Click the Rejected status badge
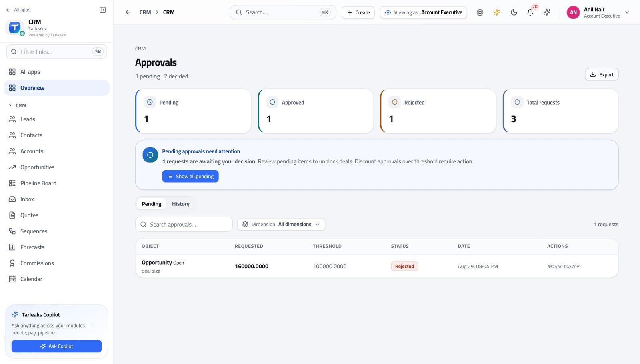 (404, 266)
